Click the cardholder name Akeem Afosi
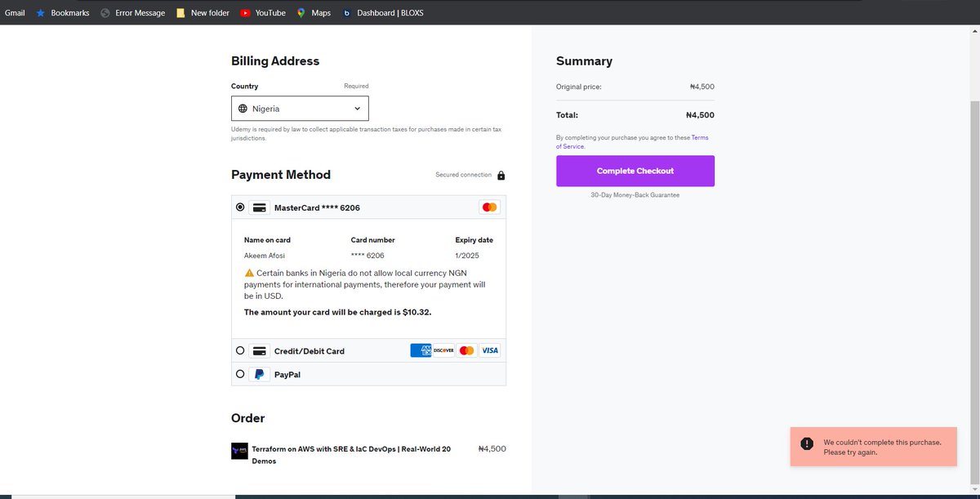Screen dimensions: 980x499 point(265,256)
